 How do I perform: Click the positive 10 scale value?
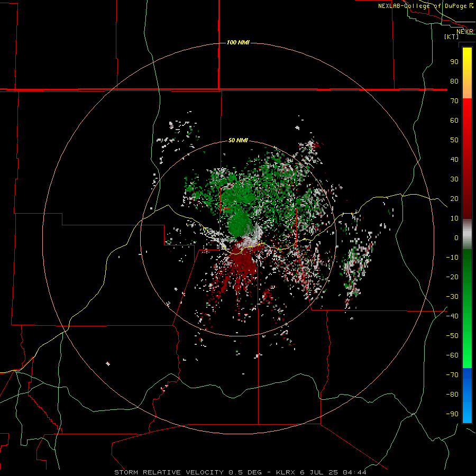pos(454,218)
